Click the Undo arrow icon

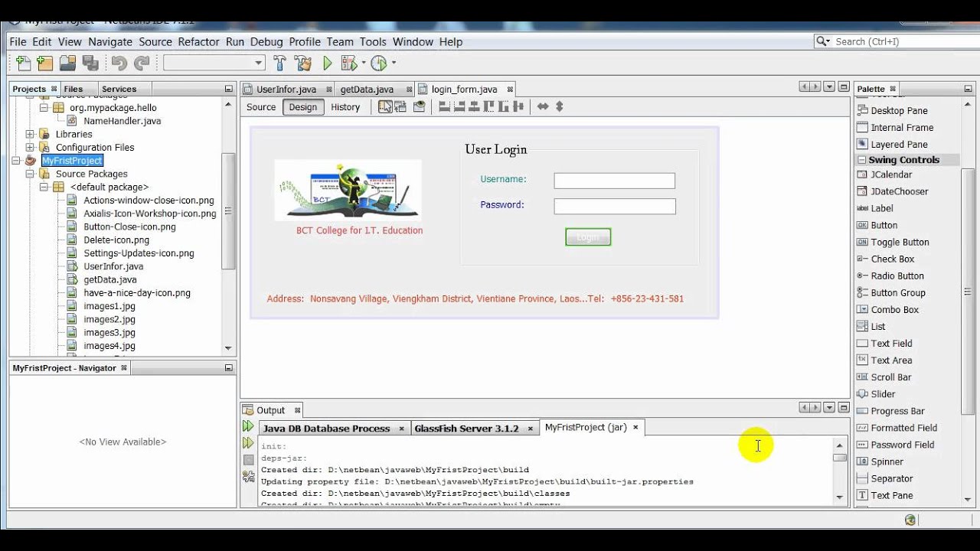coord(119,63)
